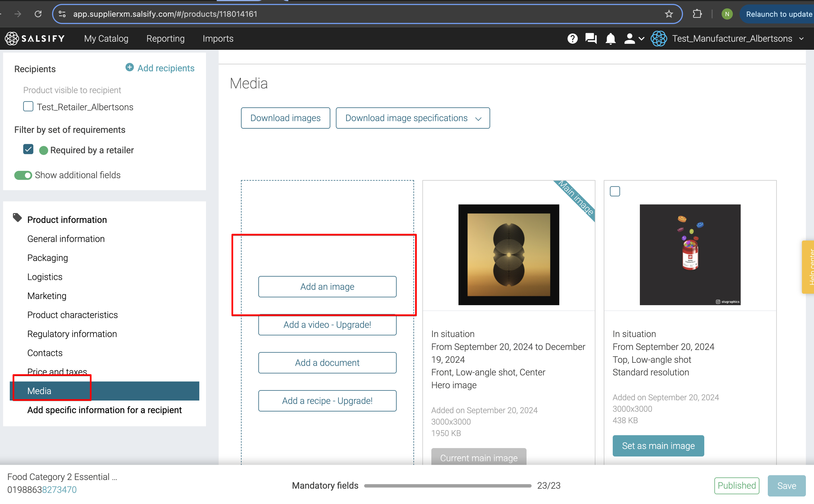
Task: Bookmark page with the star icon
Action: pyautogui.click(x=668, y=14)
